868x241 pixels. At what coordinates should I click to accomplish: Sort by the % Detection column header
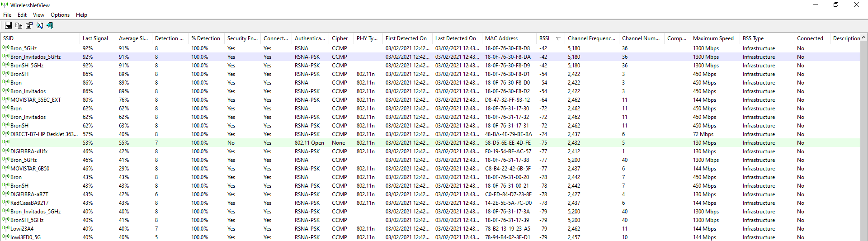coord(207,38)
